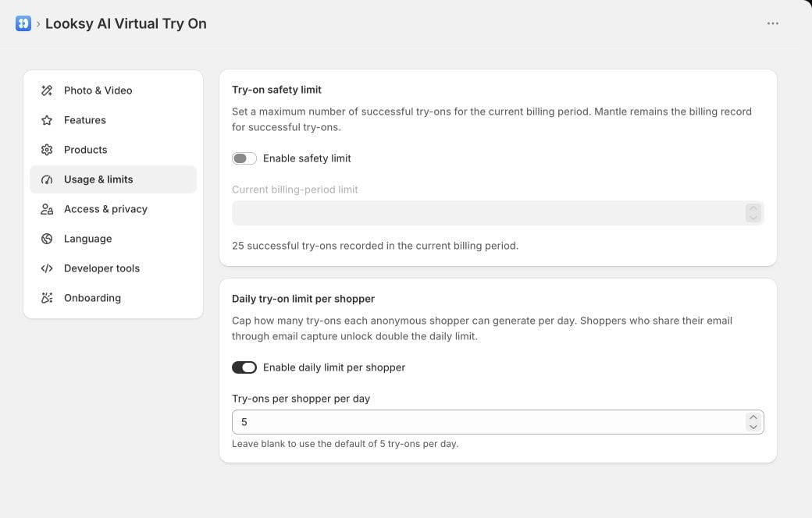Viewport: 812px width, 518px height.
Task: Click the '25 successful try-ons recorded' text
Action: tap(375, 246)
